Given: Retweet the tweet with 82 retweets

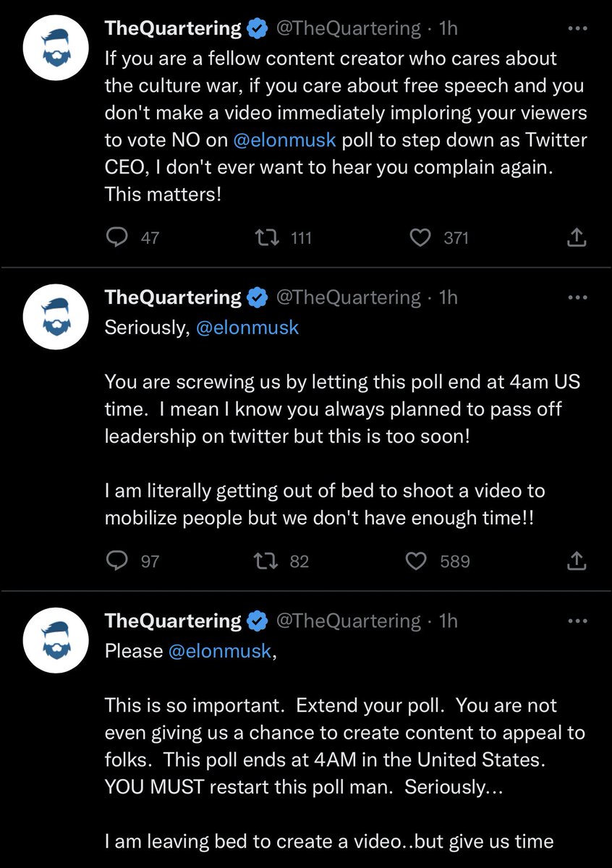Looking at the screenshot, I should [x=268, y=561].
